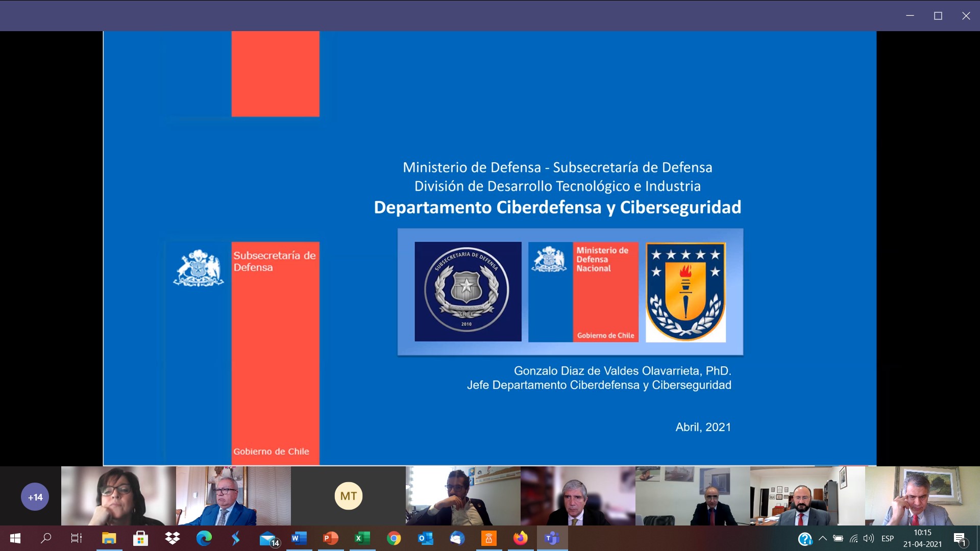Close the Teams meeting window

click(966, 16)
